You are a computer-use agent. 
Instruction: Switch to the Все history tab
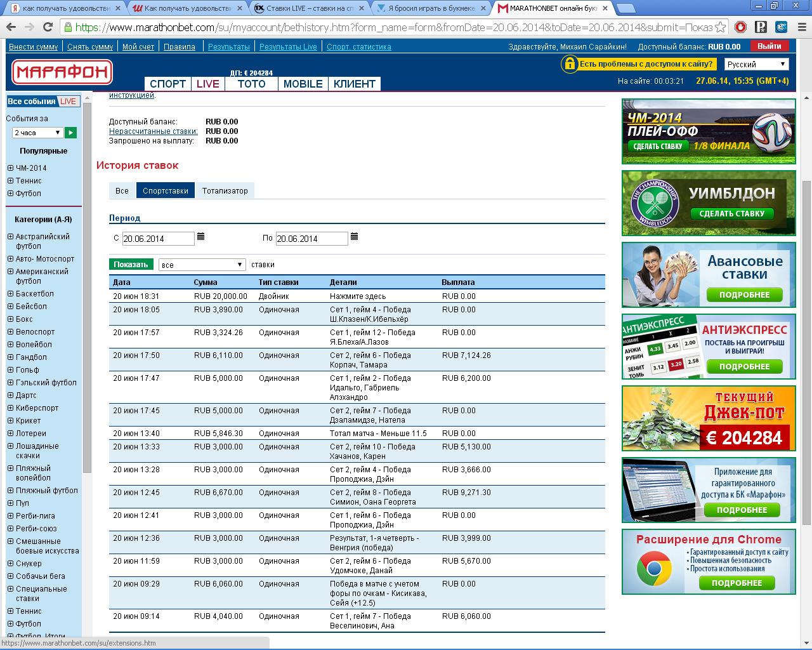click(122, 190)
